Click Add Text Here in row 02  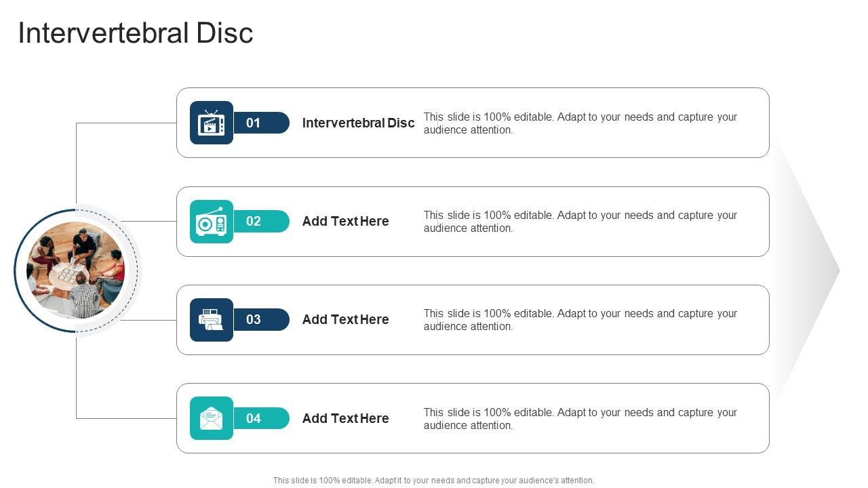click(x=345, y=221)
